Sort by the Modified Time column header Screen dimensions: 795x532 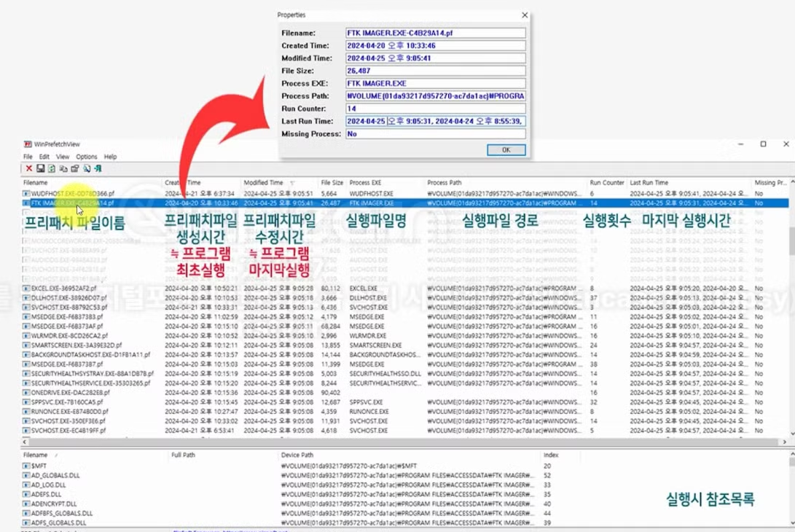(x=279, y=183)
